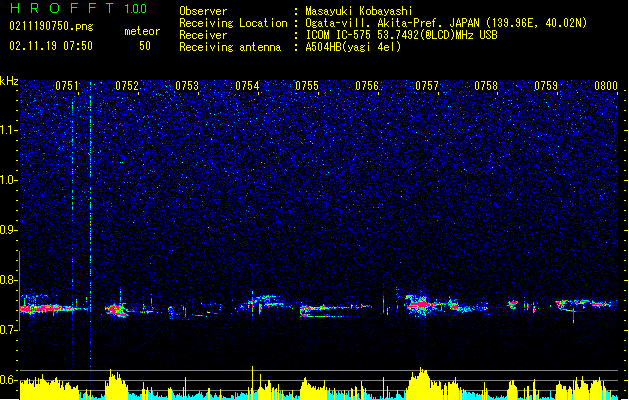Click the meteor count value 50

pos(145,46)
